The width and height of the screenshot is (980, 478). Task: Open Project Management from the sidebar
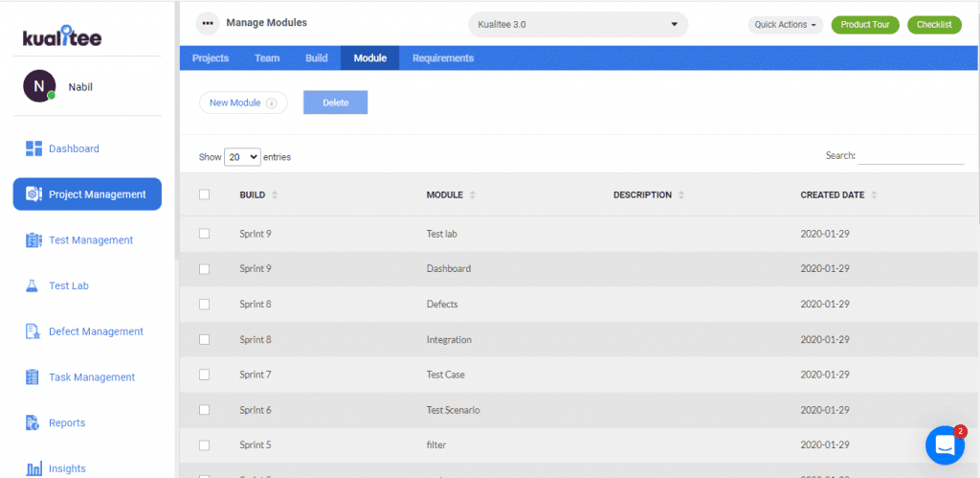(x=87, y=193)
